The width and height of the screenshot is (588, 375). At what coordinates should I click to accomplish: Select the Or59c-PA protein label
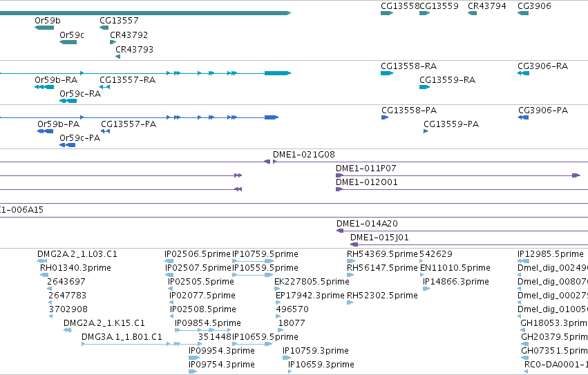click(x=80, y=138)
